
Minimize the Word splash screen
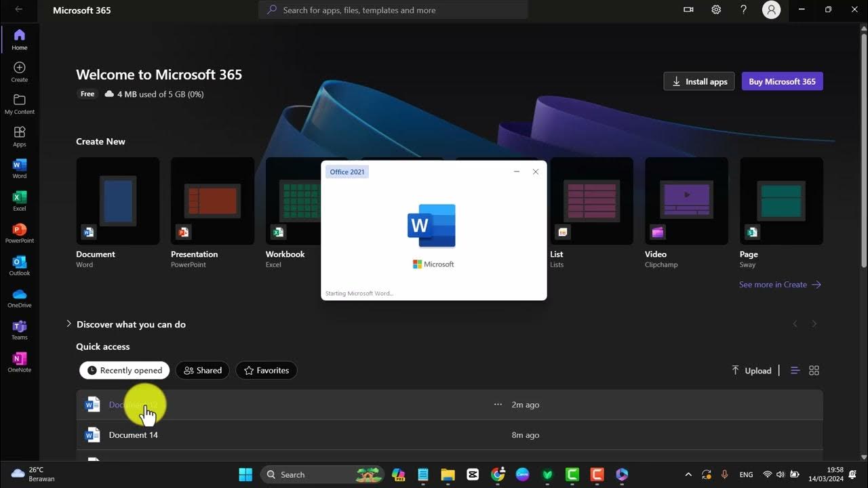pos(517,171)
